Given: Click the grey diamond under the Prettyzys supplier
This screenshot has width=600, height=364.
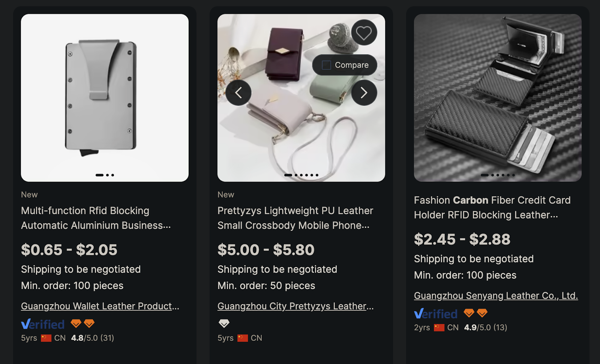Looking at the screenshot, I should pos(224,323).
